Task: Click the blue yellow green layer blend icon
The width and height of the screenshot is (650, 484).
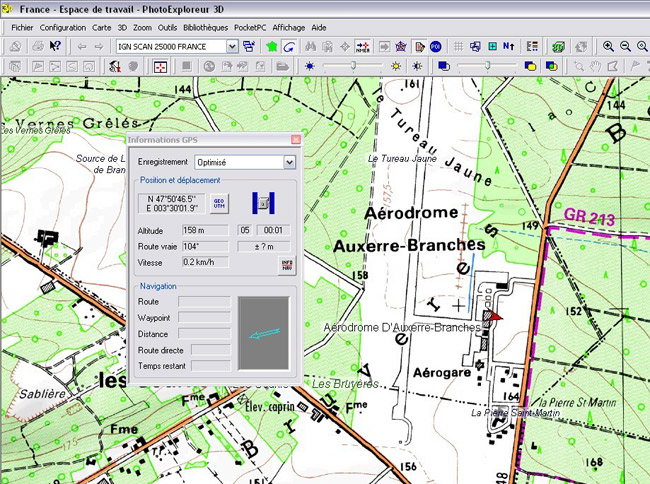Action: coord(551,66)
